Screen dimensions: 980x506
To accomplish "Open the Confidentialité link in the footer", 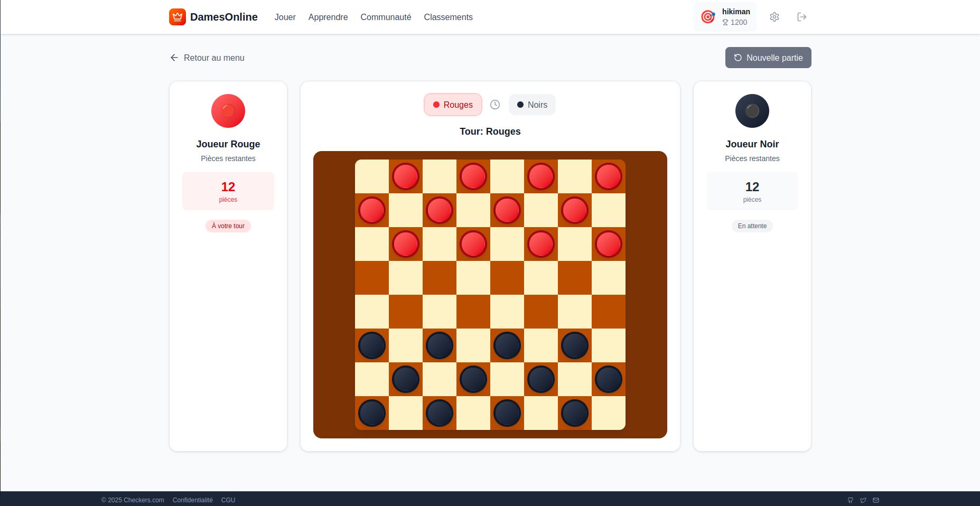I will pyautogui.click(x=193, y=500).
